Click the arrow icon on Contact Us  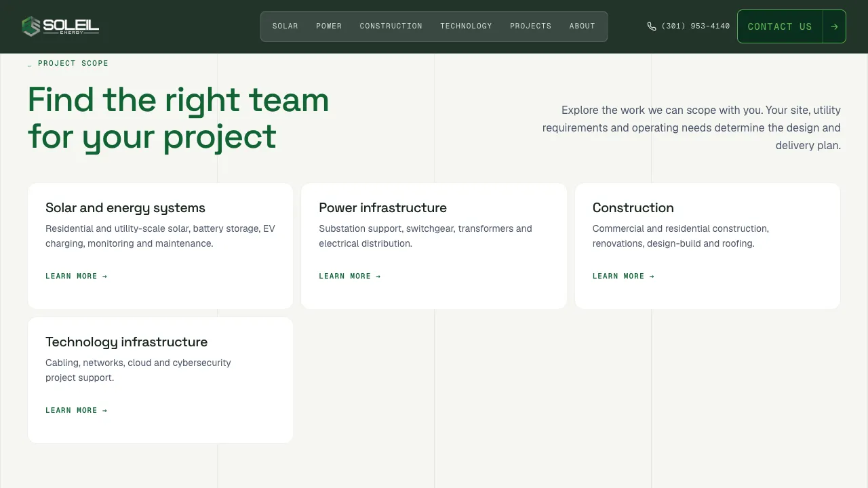[834, 26]
